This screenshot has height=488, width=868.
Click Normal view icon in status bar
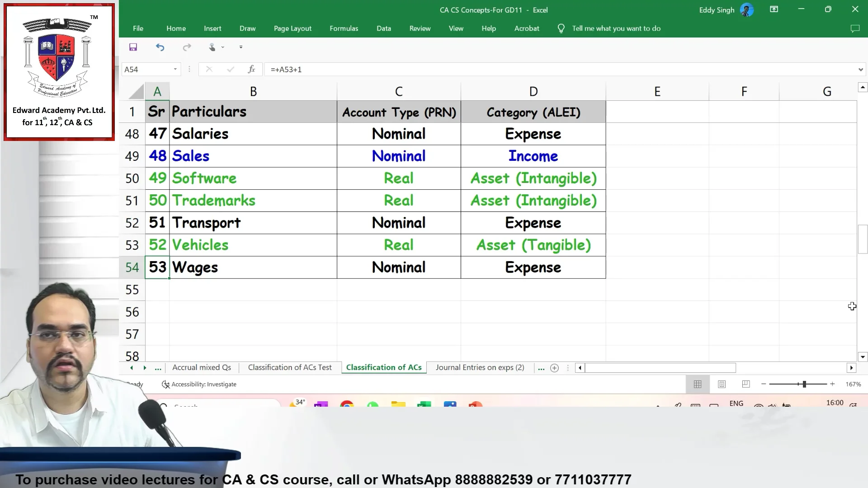[x=697, y=384]
